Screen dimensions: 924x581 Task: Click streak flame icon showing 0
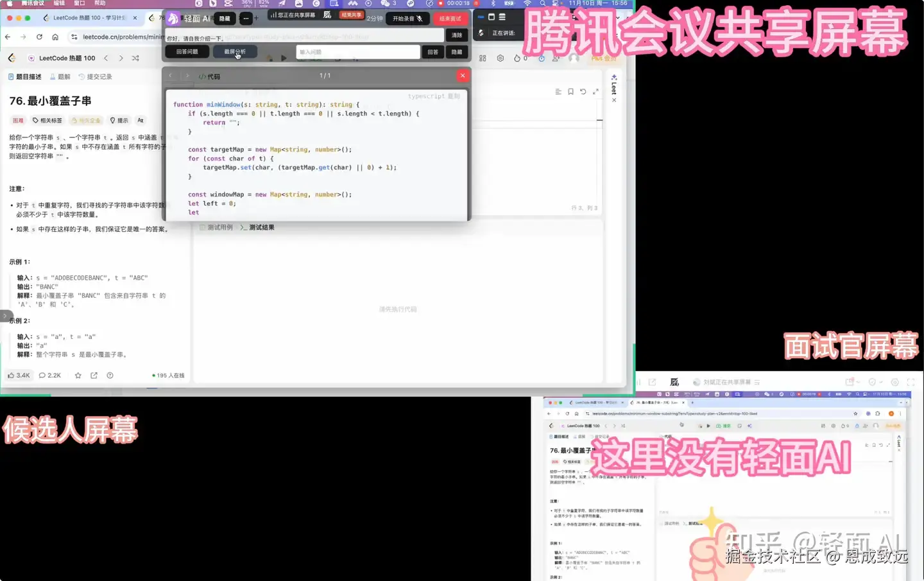pos(520,58)
